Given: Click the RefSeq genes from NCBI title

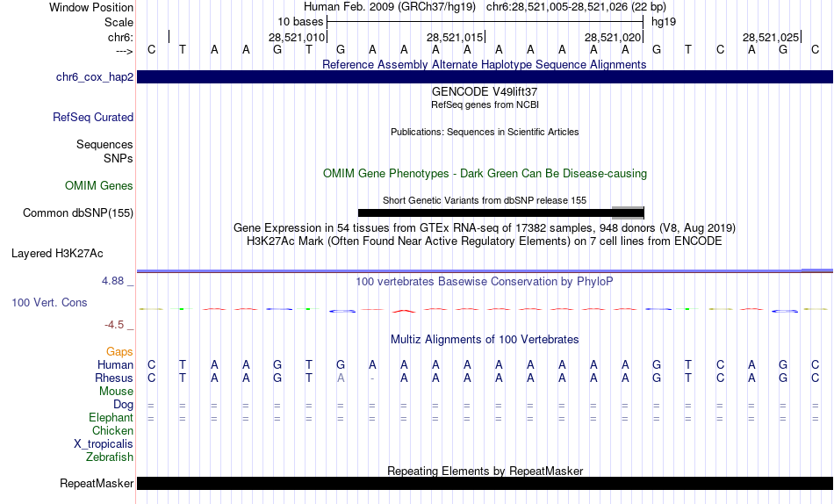Looking at the screenshot, I should pyautogui.click(x=485, y=104).
